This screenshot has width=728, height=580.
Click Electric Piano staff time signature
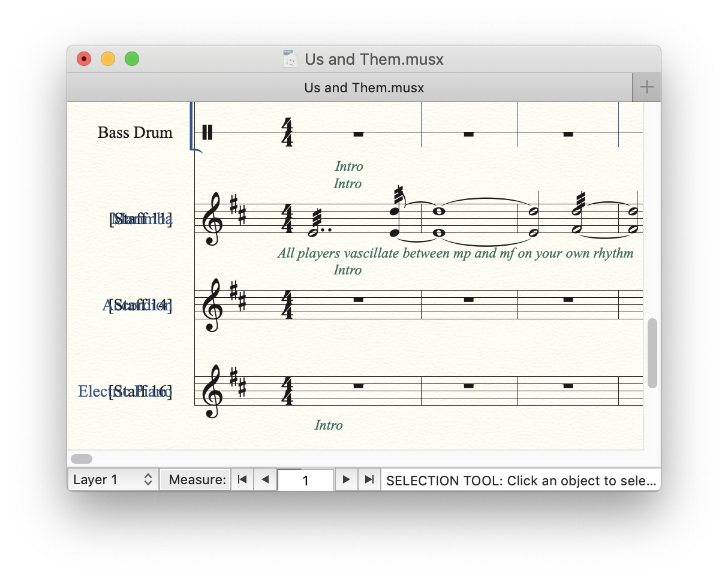click(x=288, y=391)
